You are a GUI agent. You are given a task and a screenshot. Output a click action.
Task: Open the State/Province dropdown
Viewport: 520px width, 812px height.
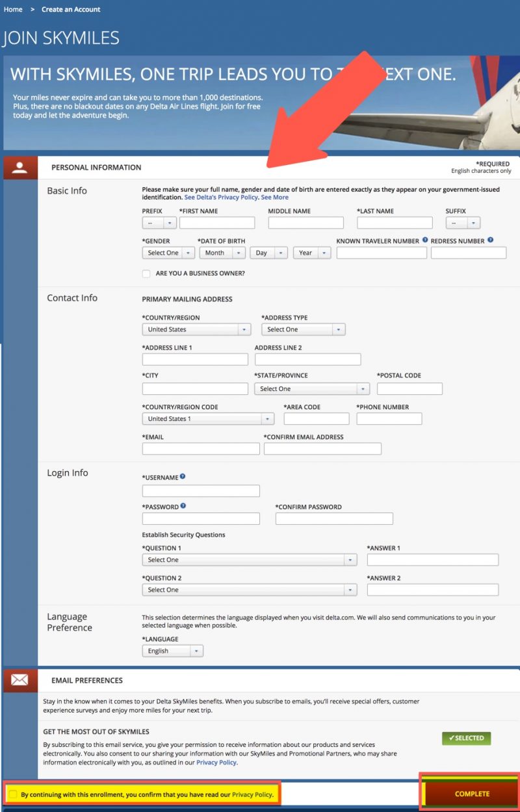[312, 388]
